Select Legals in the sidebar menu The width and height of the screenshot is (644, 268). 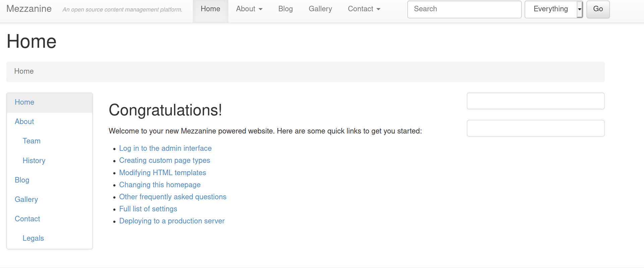click(x=33, y=238)
